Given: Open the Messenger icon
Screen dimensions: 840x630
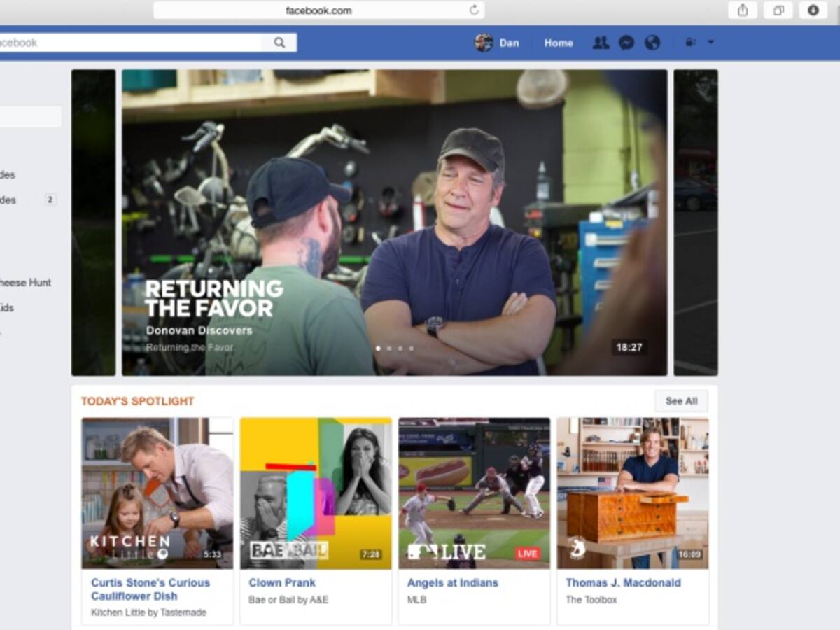Looking at the screenshot, I should click(x=626, y=43).
